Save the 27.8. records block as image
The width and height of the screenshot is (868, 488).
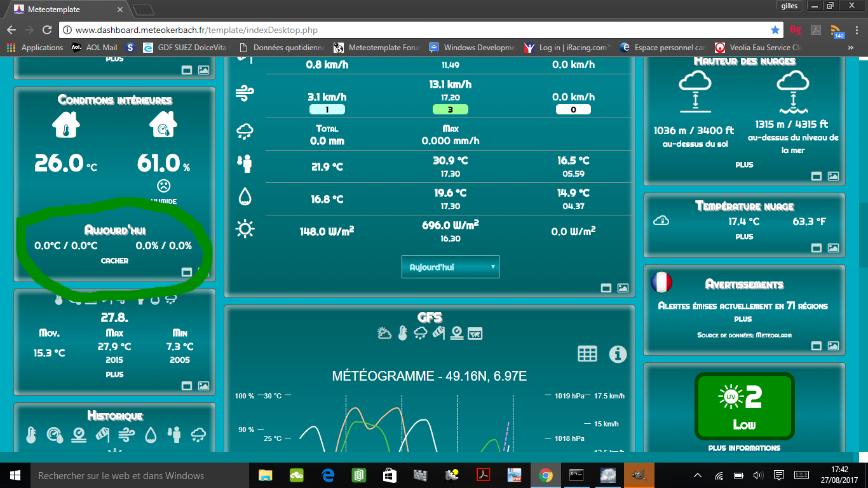pyautogui.click(x=203, y=386)
